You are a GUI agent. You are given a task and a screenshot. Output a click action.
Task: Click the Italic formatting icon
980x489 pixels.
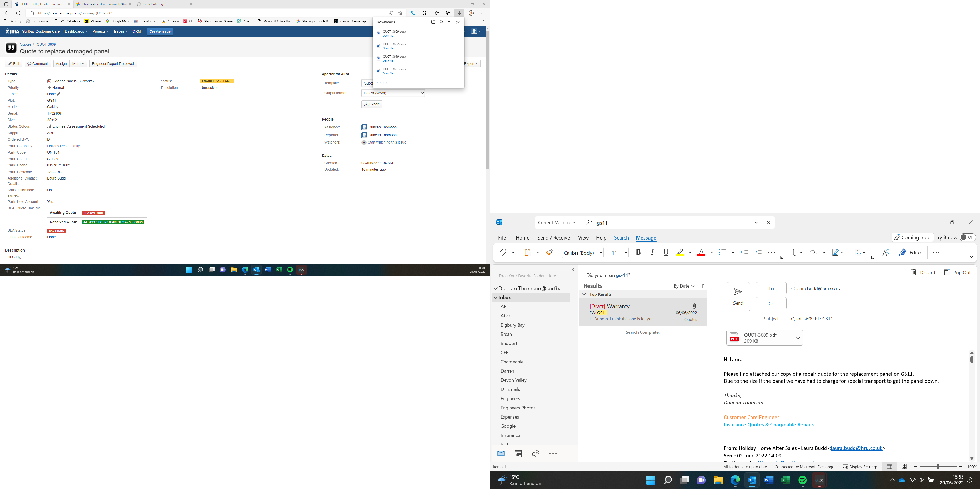click(x=652, y=252)
